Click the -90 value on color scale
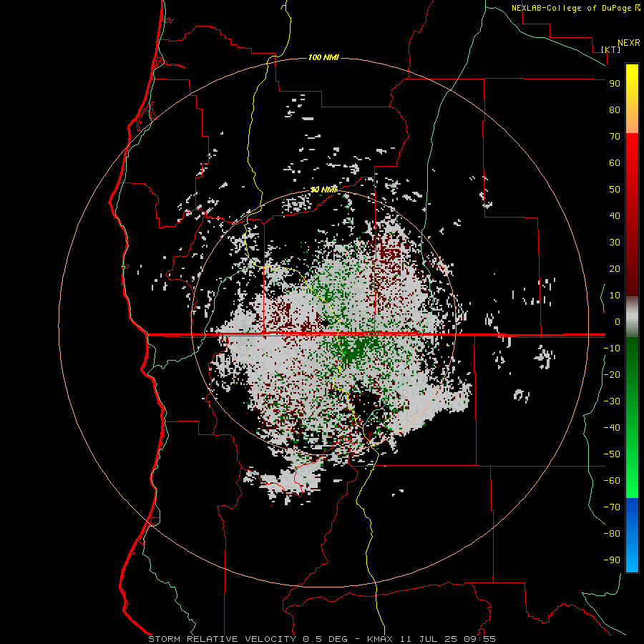 (x=612, y=560)
